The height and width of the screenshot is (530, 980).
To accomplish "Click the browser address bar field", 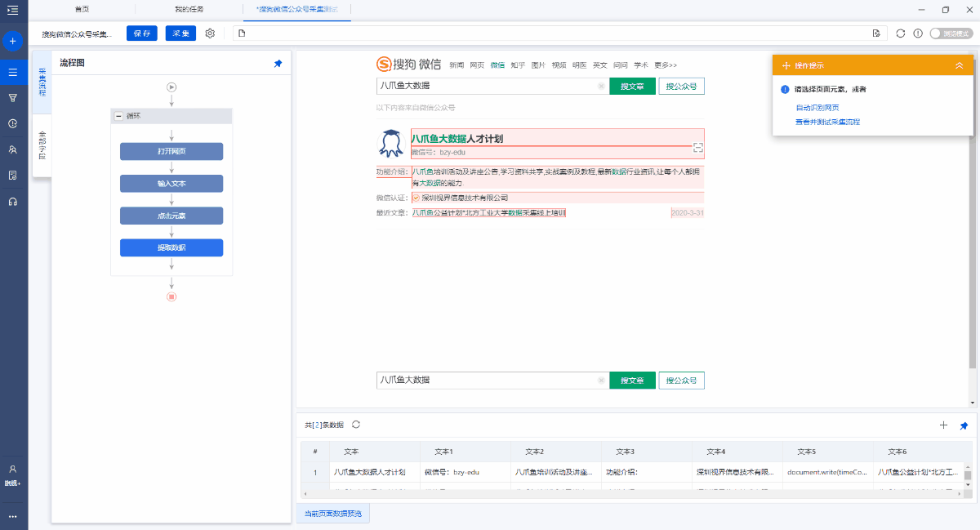I will [x=559, y=33].
